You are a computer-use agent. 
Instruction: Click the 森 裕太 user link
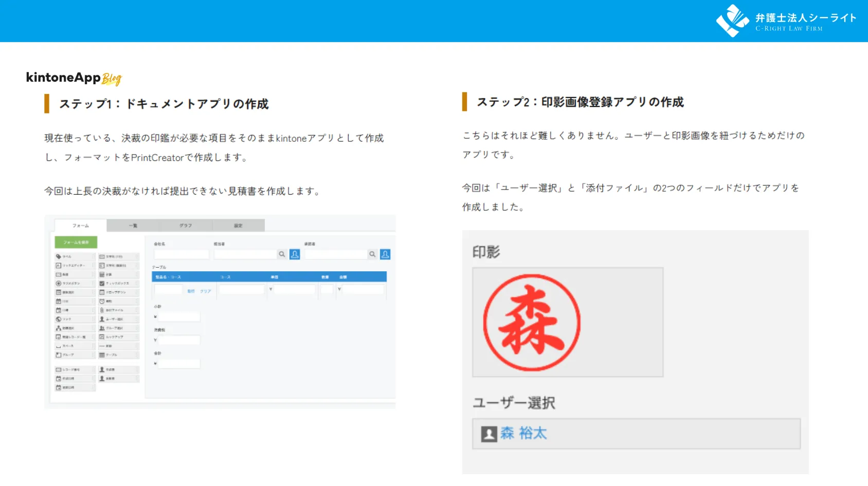(523, 434)
